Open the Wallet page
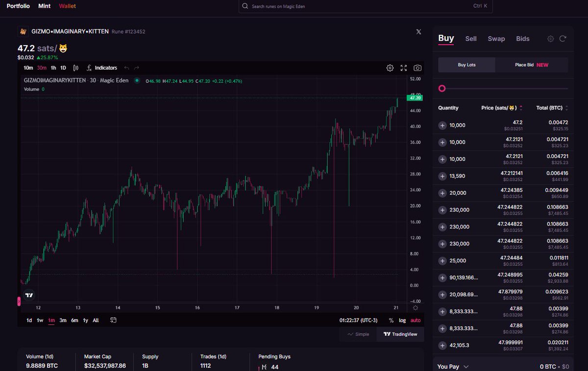The height and width of the screenshot is (371, 588). point(67,6)
